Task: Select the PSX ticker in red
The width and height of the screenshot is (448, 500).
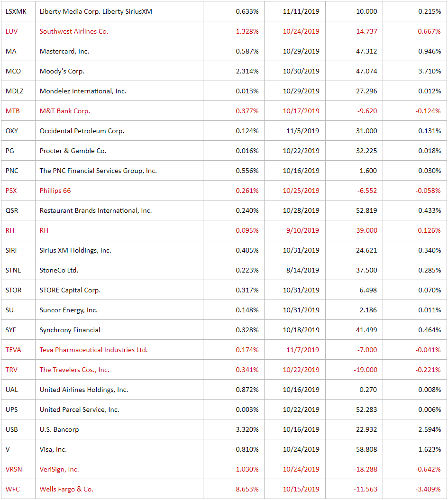Action: tap(11, 191)
